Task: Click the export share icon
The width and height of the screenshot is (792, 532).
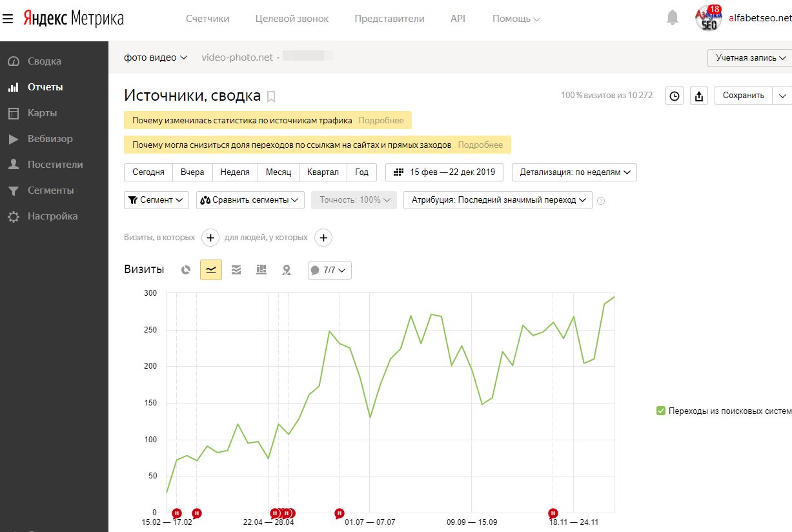Action: 699,96
